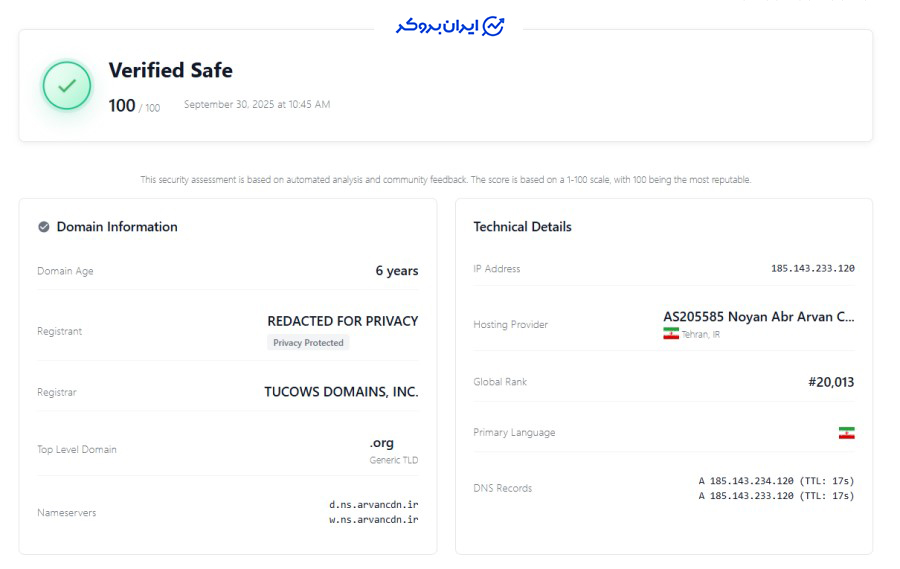This screenshot has height=569, width=900.
Task: Click the Global Rank #20,013 value
Action: click(x=831, y=382)
